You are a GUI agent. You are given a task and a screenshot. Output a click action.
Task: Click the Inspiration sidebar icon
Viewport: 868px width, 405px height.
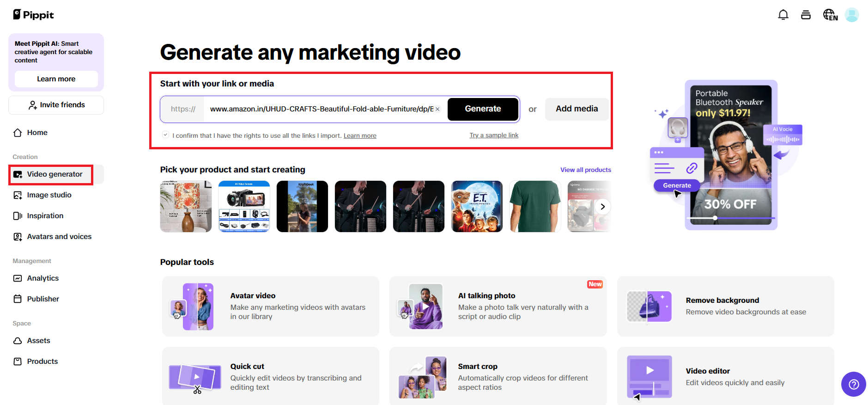tap(18, 216)
